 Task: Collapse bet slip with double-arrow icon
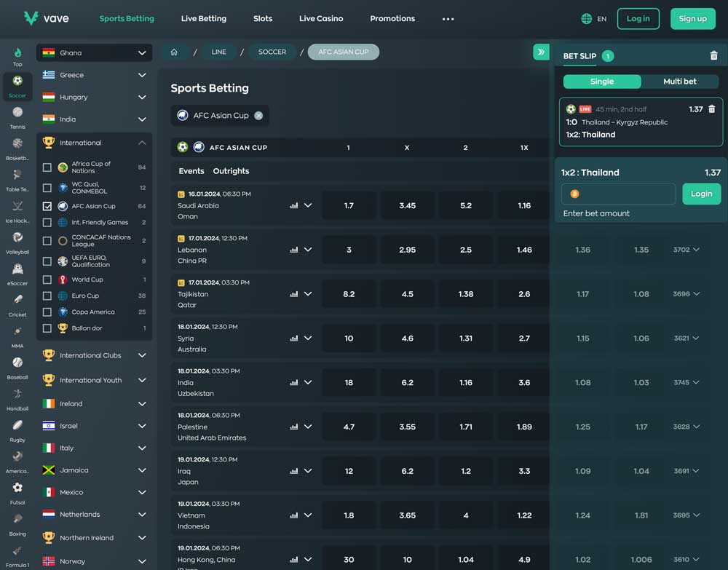tap(541, 52)
